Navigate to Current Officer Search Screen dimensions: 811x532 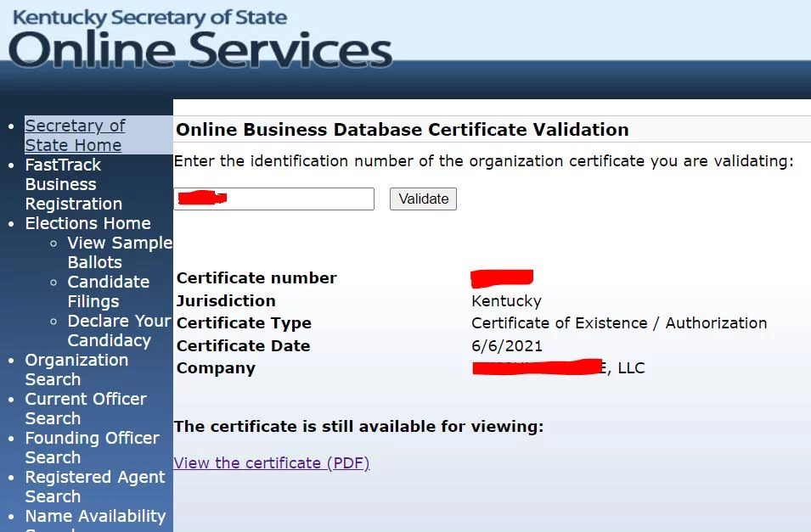click(85, 408)
